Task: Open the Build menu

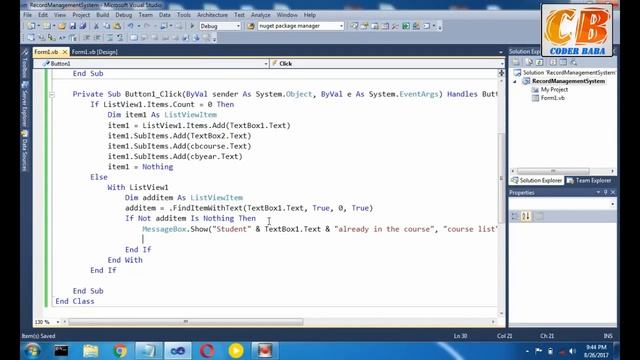Action: click(x=102, y=15)
